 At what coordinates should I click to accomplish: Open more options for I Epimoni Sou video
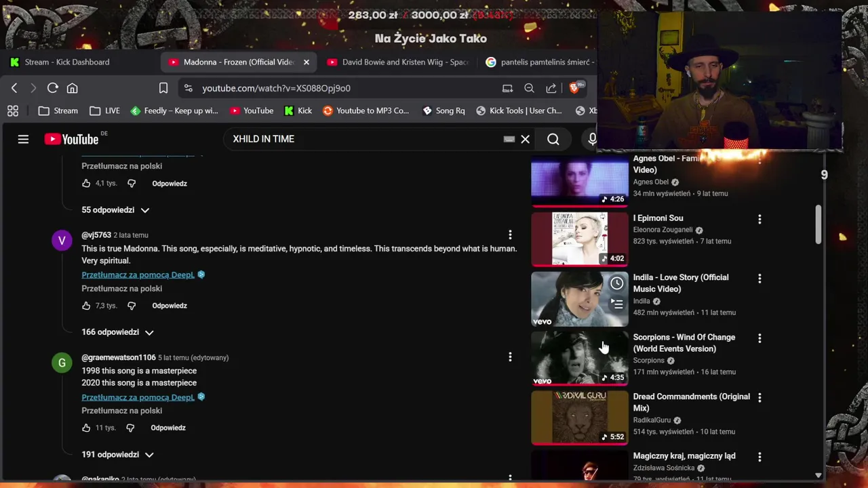pyautogui.click(x=759, y=219)
